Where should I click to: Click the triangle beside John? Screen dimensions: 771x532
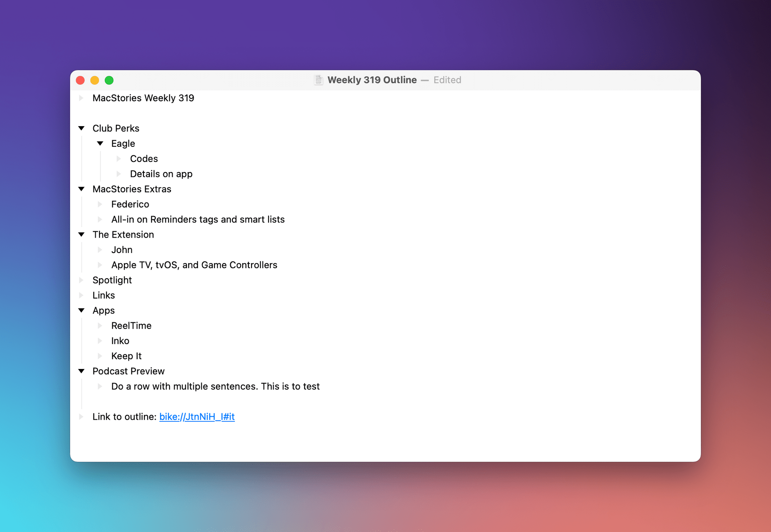(x=100, y=250)
